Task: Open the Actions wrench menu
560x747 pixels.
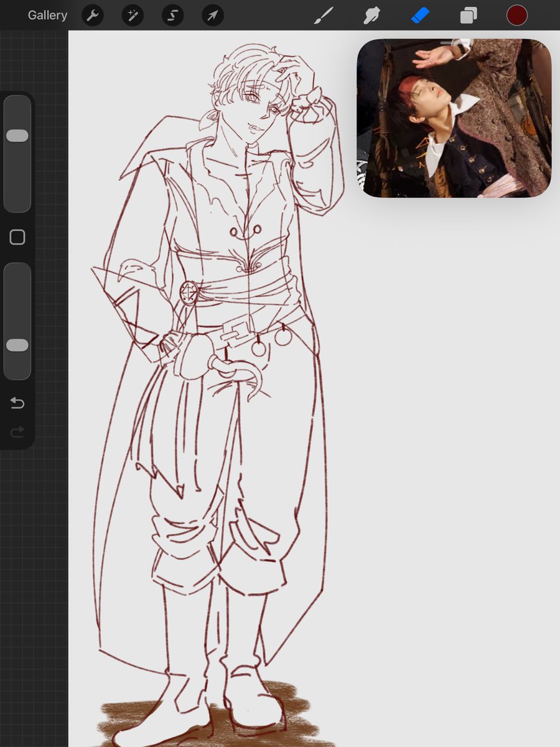Action: [x=93, y=15]
